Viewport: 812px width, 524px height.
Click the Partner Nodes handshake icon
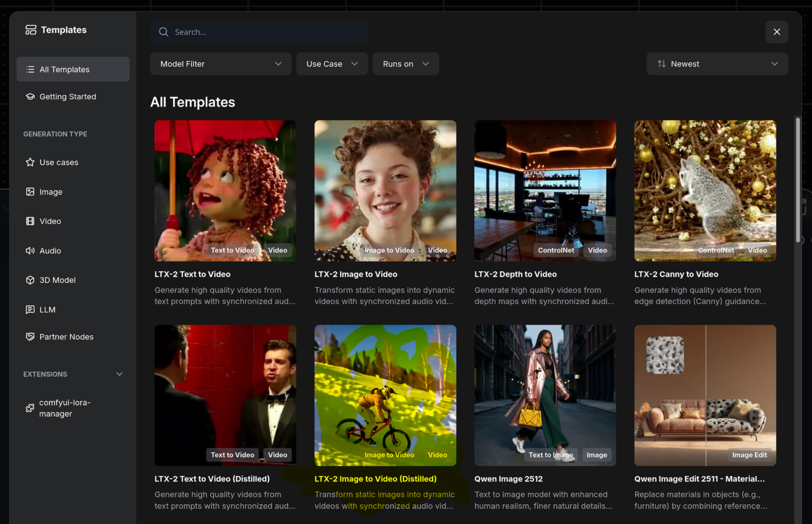click(30, 337)
